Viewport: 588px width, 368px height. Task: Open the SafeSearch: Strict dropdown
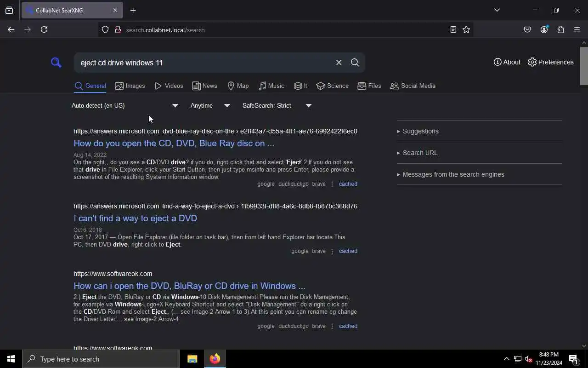277,105
